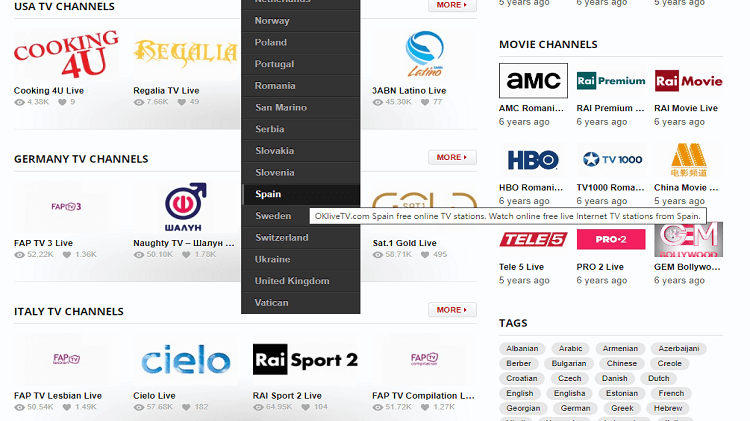The image size is (750, 421).
Task: Open the Tele 5 Live title link
Action: (x=521, y=267)
